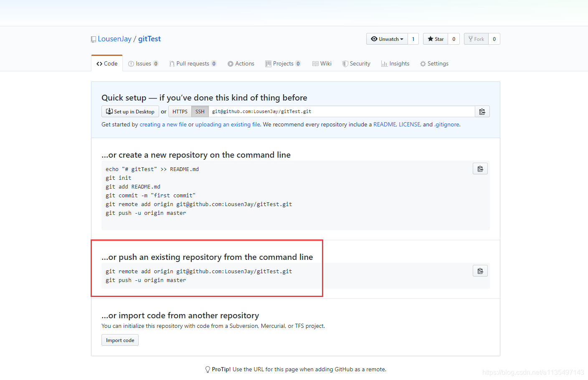
Task: Select the Code tab
Action: click(107, 63)
